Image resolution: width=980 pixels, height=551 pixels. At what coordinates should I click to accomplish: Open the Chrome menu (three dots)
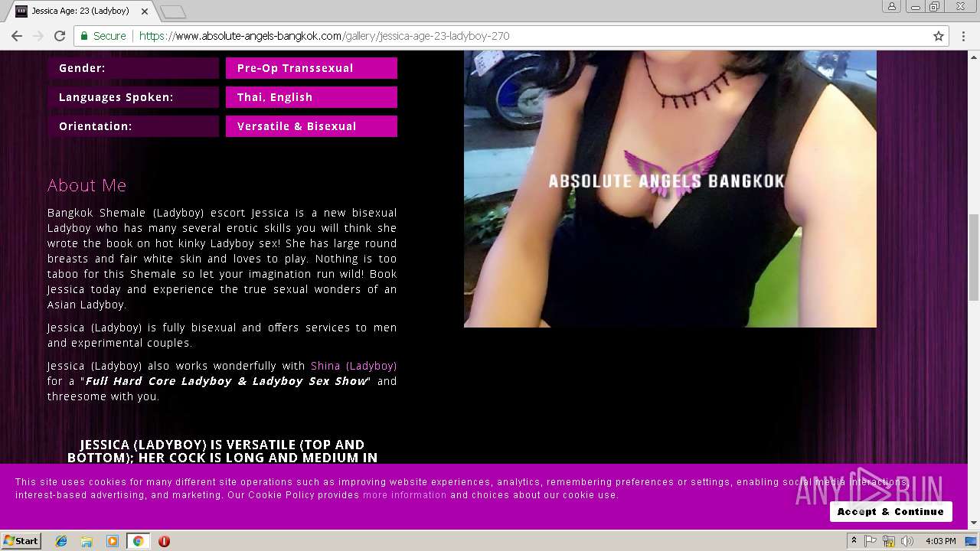[964, 36]
